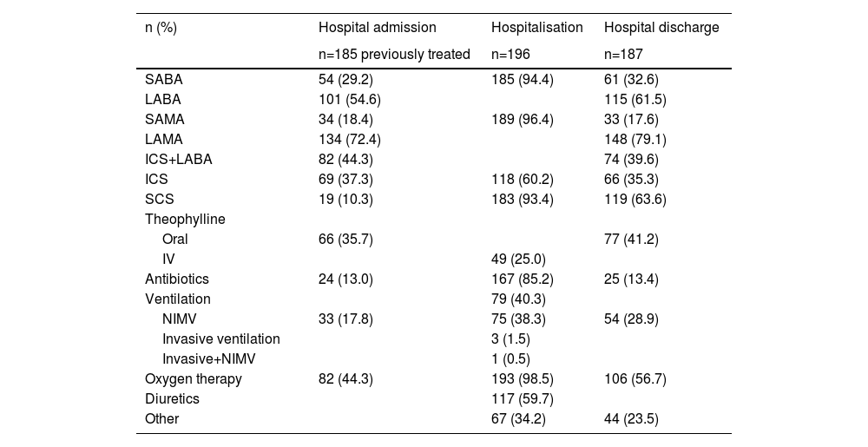
Task: Click the "Hospital admission" column header
Action: click(377, 28)
